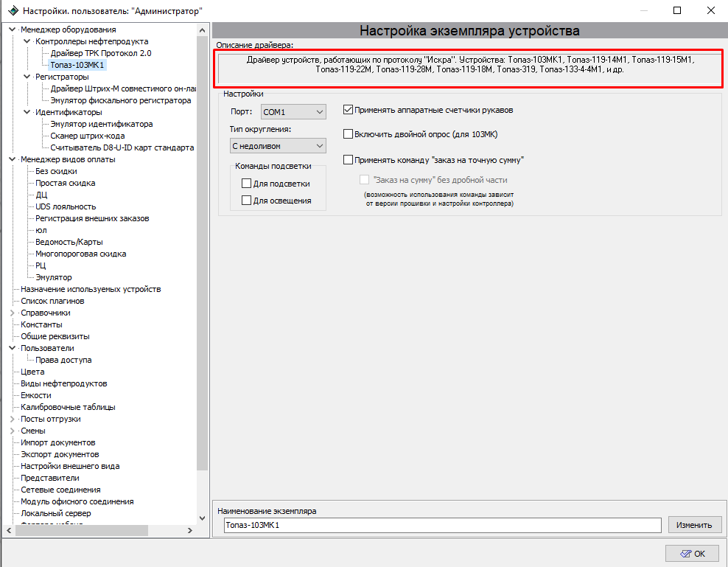Collapse the "Пользователи" tree node
The image size is (728, 567).
[x=12, y=348]
